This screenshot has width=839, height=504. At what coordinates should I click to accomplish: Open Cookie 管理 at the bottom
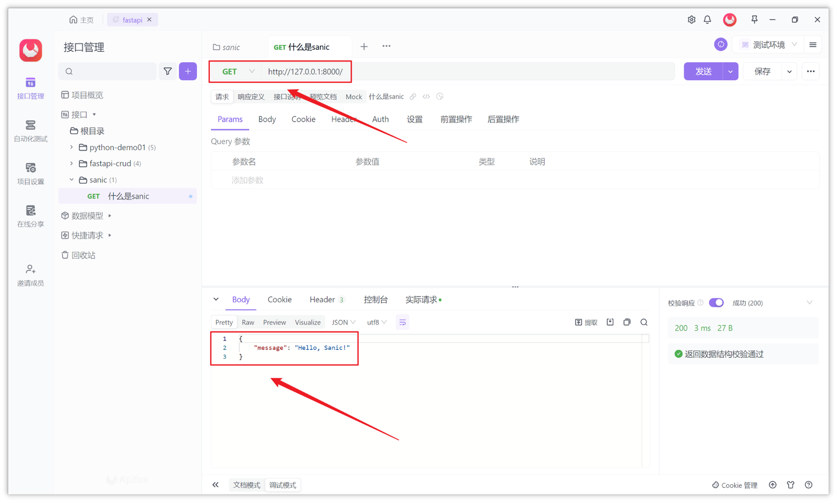pos(734,485)
